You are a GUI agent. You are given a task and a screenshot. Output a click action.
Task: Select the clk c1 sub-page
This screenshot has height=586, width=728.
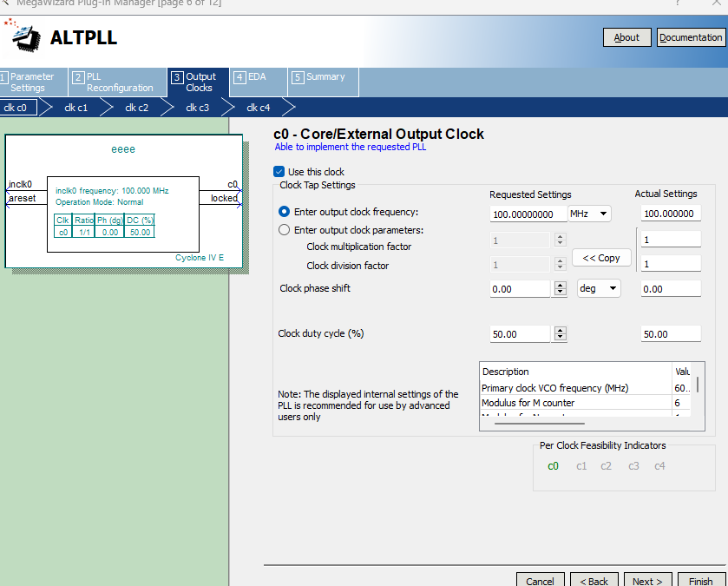76,108
